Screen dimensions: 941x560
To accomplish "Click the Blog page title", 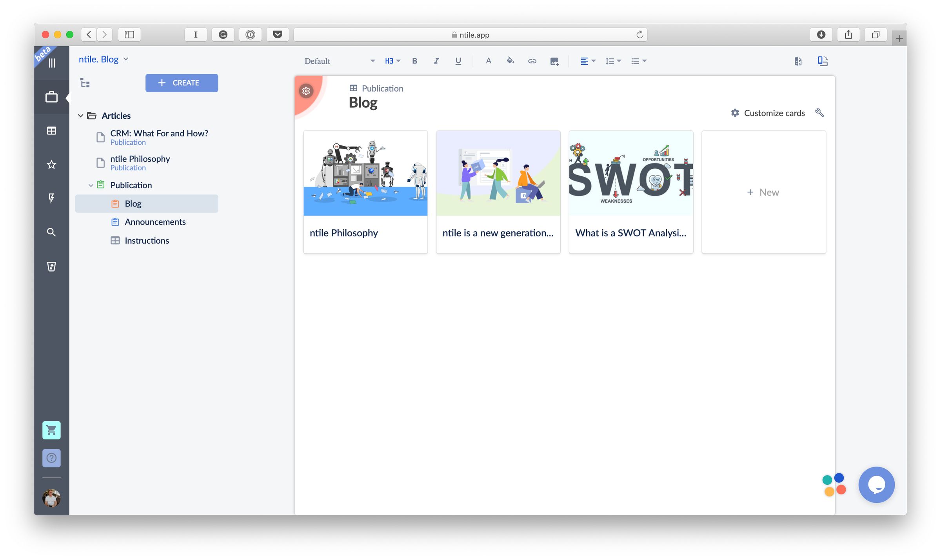I will (x=363, y=103).
